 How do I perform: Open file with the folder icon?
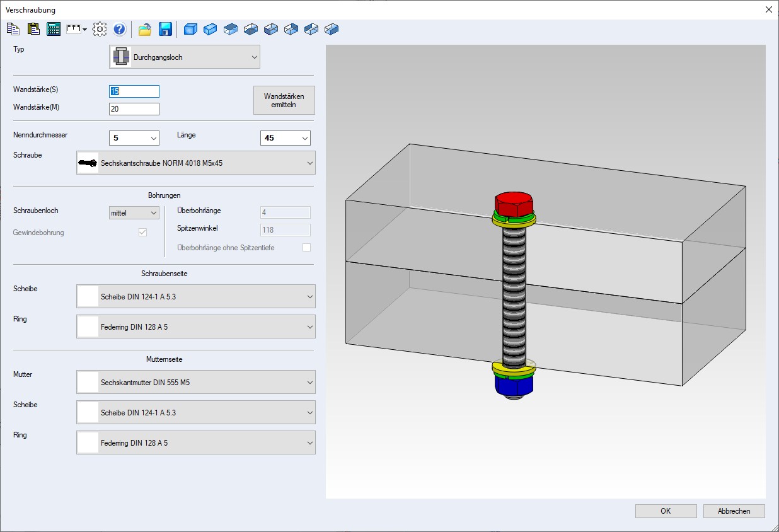tap(145, 29)
